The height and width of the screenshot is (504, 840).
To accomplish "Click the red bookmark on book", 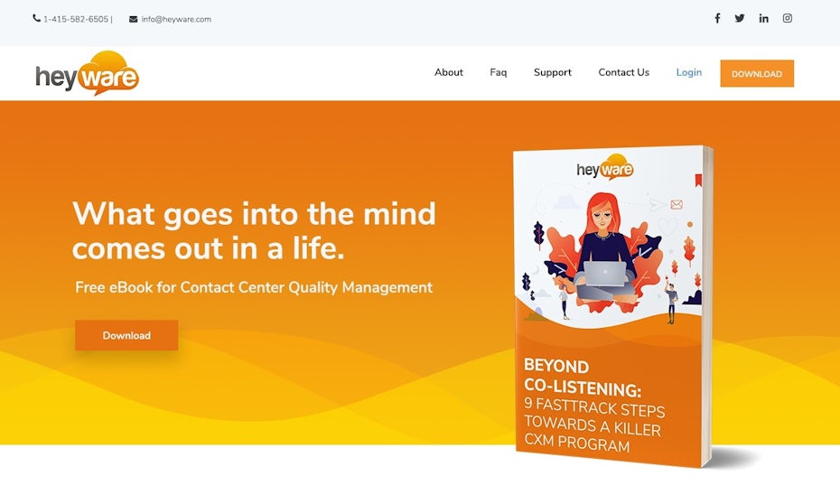I will click(x=698, y=180).
